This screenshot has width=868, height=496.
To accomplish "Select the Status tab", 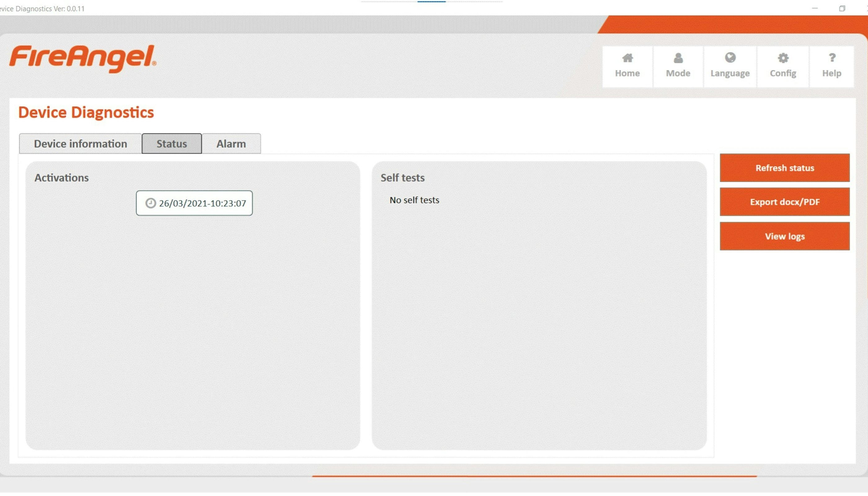I will click(x=172, y=144).
